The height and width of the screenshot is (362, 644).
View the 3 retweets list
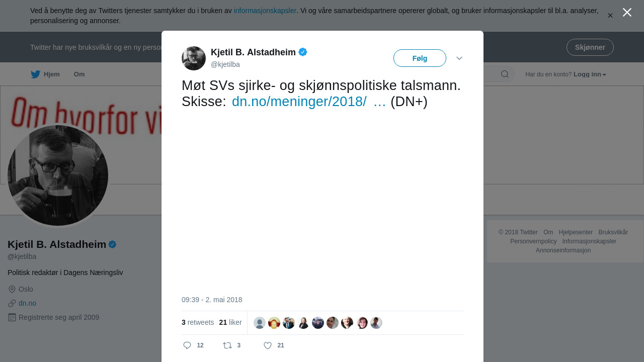click(x=198, y=322)
